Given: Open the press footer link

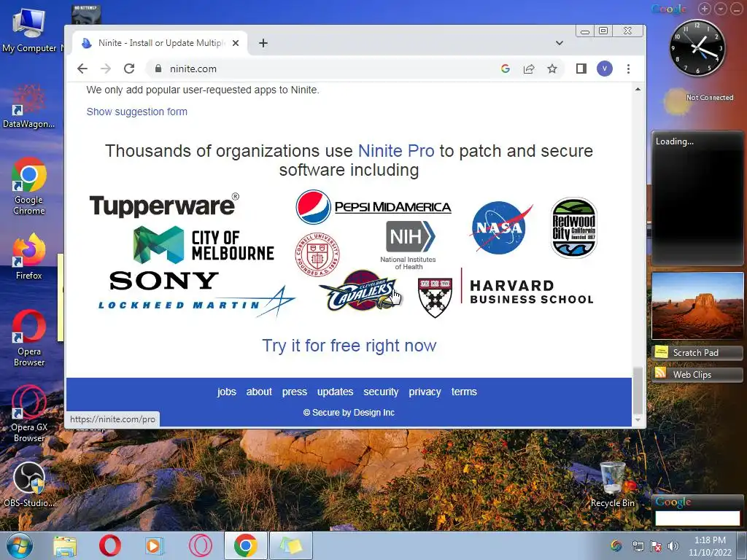Looking at the screenshot, I should pos(295,392).
